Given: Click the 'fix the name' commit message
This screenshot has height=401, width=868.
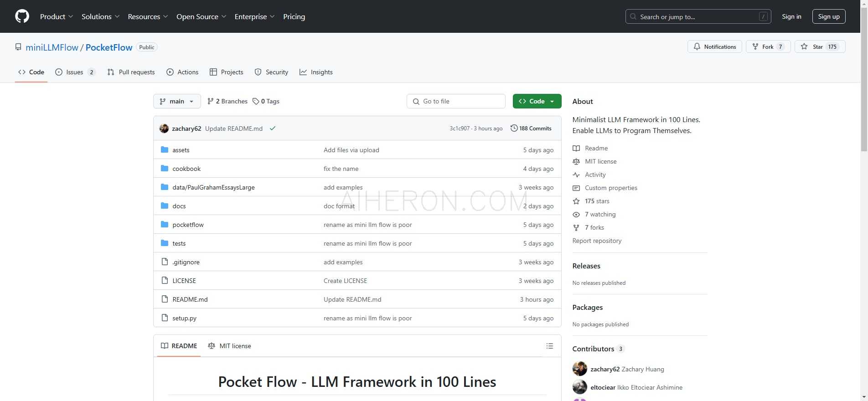Looking at the screenshot, I should tap(341, 169).
